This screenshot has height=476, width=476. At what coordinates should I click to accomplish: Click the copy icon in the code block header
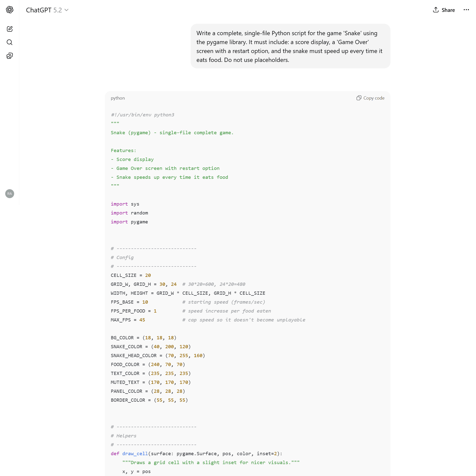click(x=359, y=98)
